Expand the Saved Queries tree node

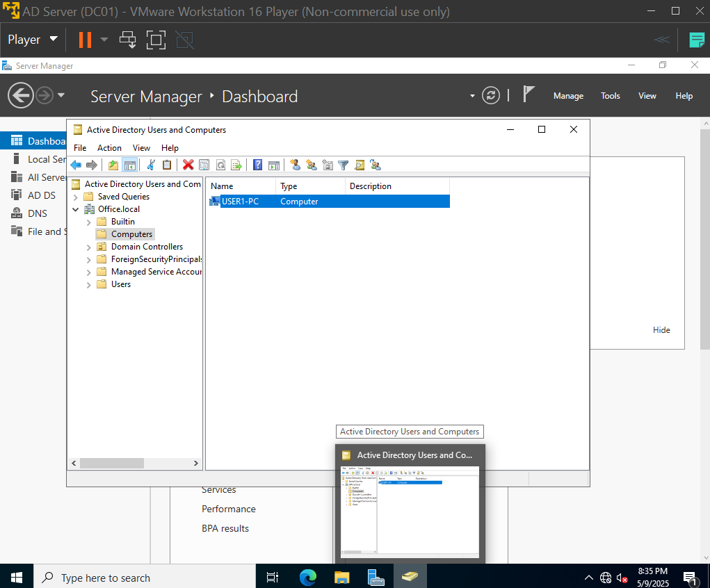coord(76,197)
